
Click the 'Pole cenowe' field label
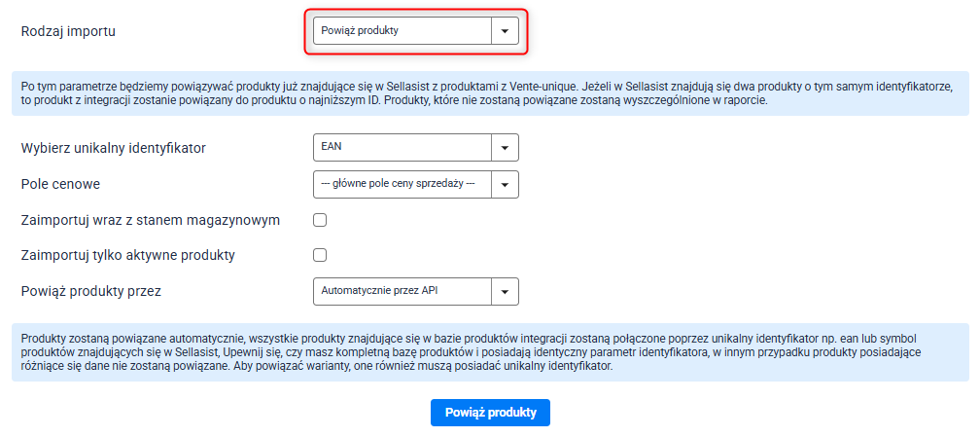[60, 184]
